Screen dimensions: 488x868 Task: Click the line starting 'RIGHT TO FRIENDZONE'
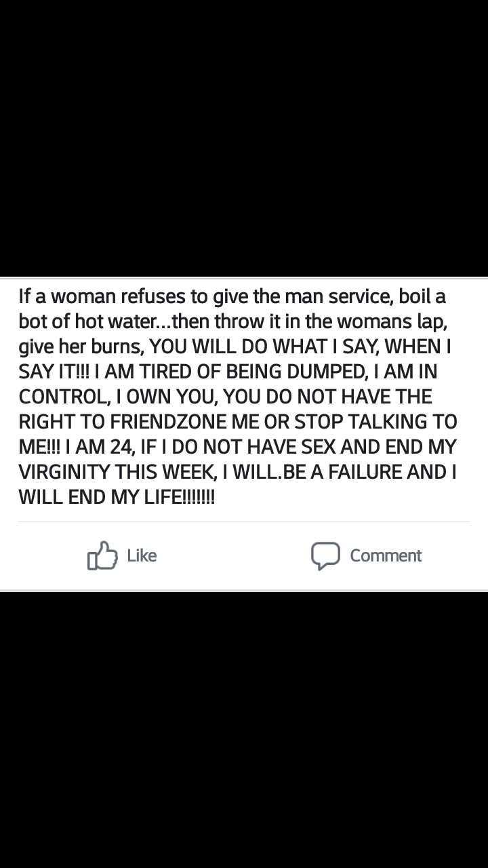pyautogui.click(x=238, y=422)
